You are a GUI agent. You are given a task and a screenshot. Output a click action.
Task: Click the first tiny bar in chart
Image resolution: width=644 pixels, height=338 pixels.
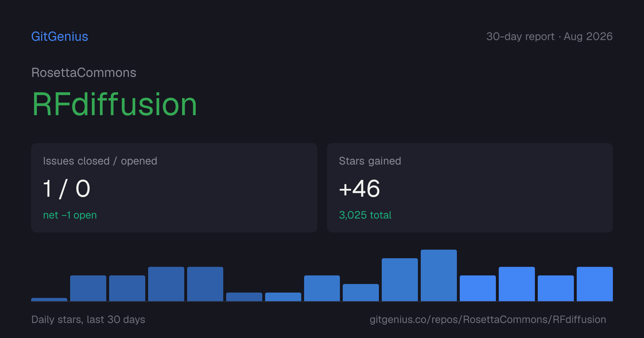[49, 300]
